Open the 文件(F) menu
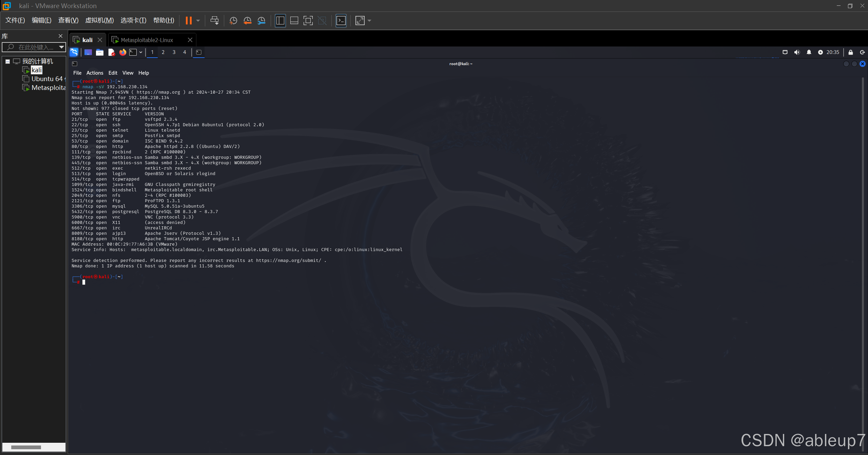Screen dimensions: 868x455 coord(15,20)
